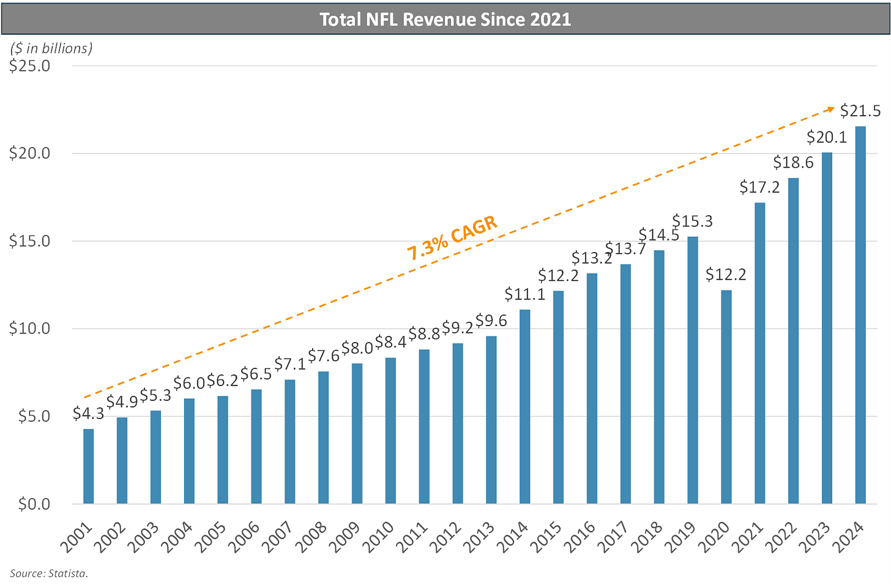Image resolution: width=891 pixels, height=588 pixels.
Task: Click the $11.1 data label
Action: [525, 294]
